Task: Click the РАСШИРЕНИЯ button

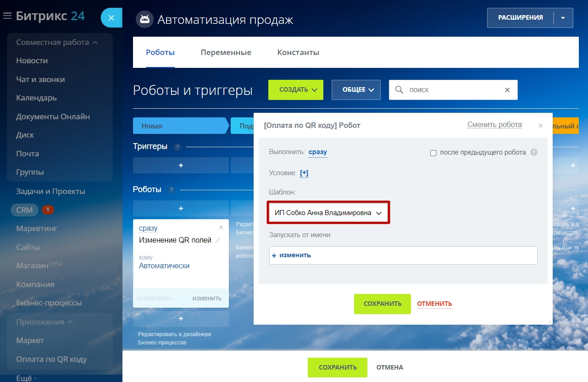Action: (x=521, y=18)
